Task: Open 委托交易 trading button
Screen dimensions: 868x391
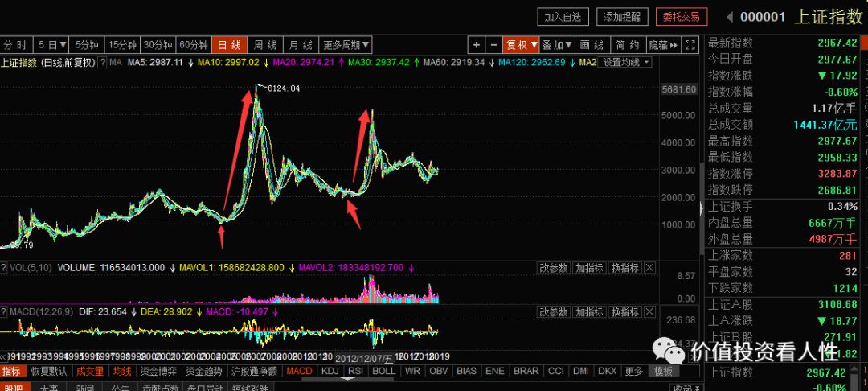Action: click(x=682, y=17)
